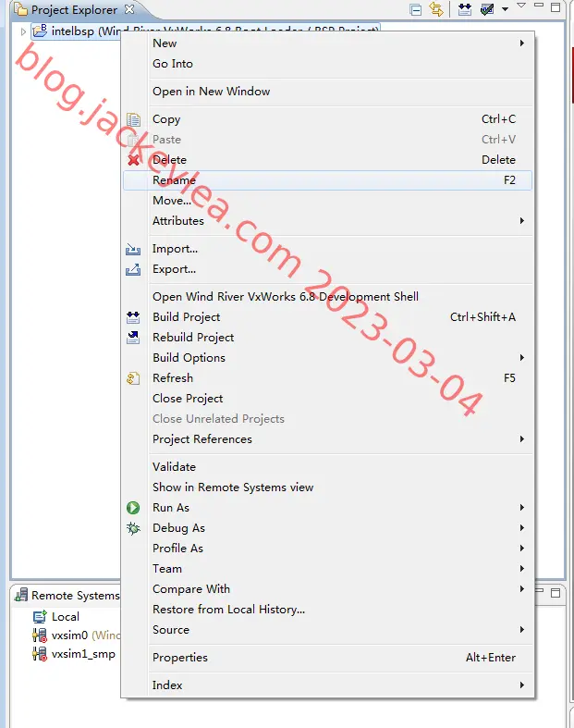Screen dimensions: 574x728
Task: Click the vxsim1_smp target icon
Action: 40,654
